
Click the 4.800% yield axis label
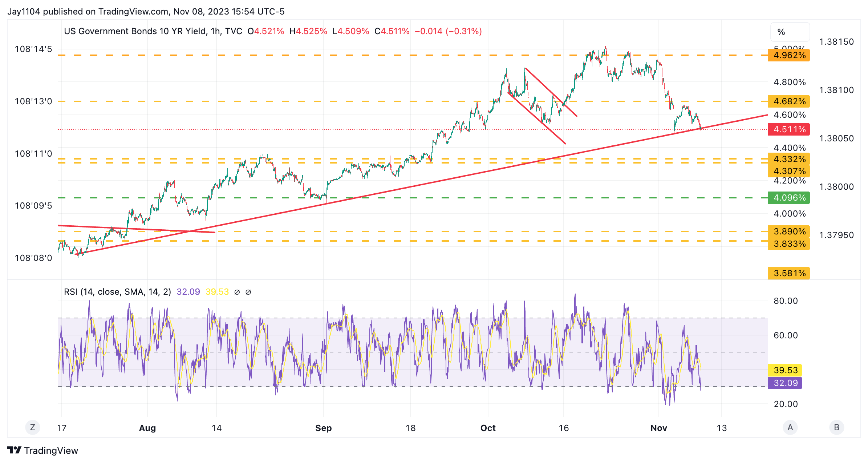(790, 82)
